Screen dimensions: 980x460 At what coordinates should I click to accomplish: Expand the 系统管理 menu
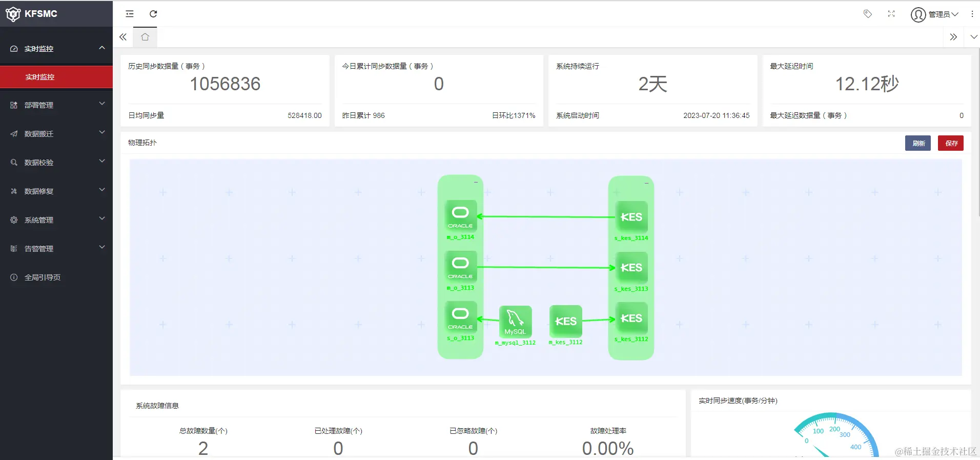(56, 220)
